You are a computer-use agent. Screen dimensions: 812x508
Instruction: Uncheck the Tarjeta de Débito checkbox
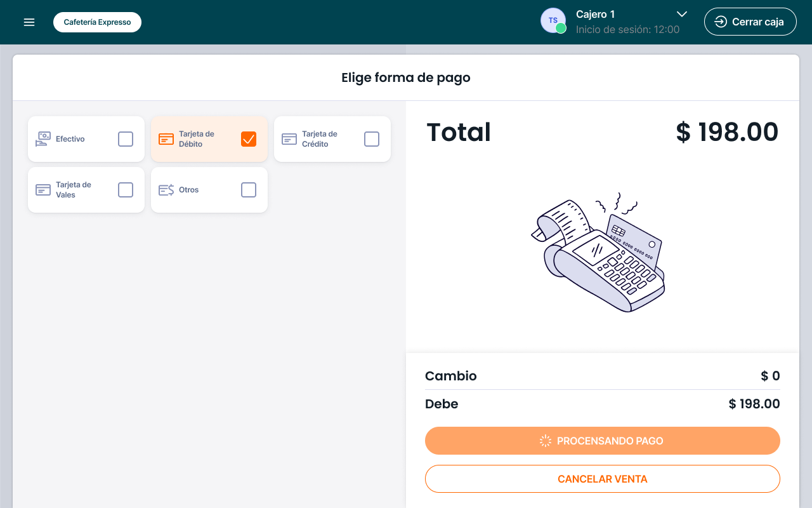(x=249, y=139)
